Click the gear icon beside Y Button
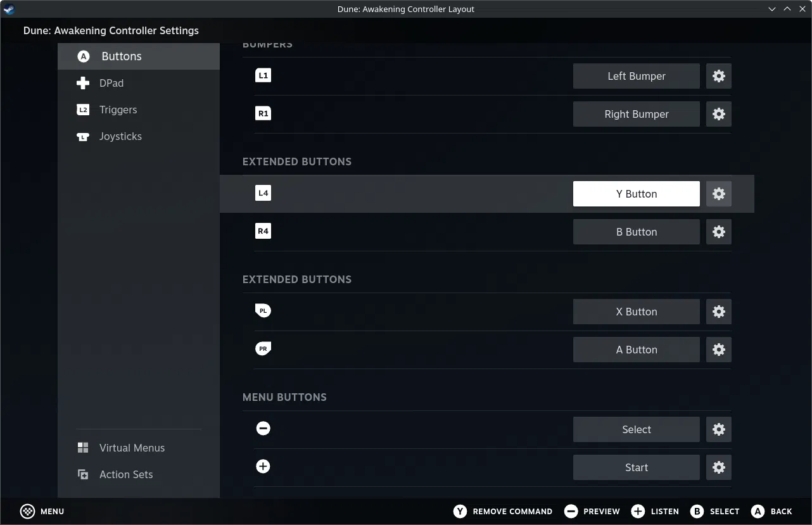 [x=718, y=194]
